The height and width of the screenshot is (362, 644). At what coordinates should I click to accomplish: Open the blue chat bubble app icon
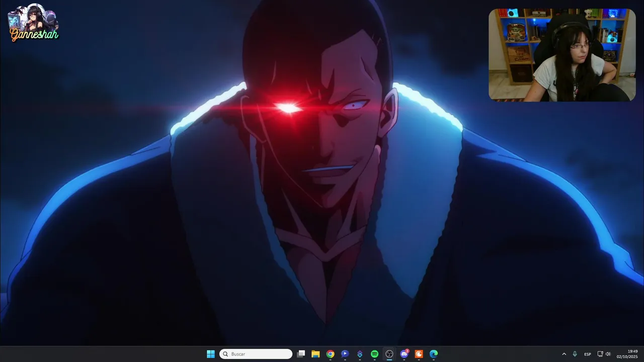[x=345, y=354]
